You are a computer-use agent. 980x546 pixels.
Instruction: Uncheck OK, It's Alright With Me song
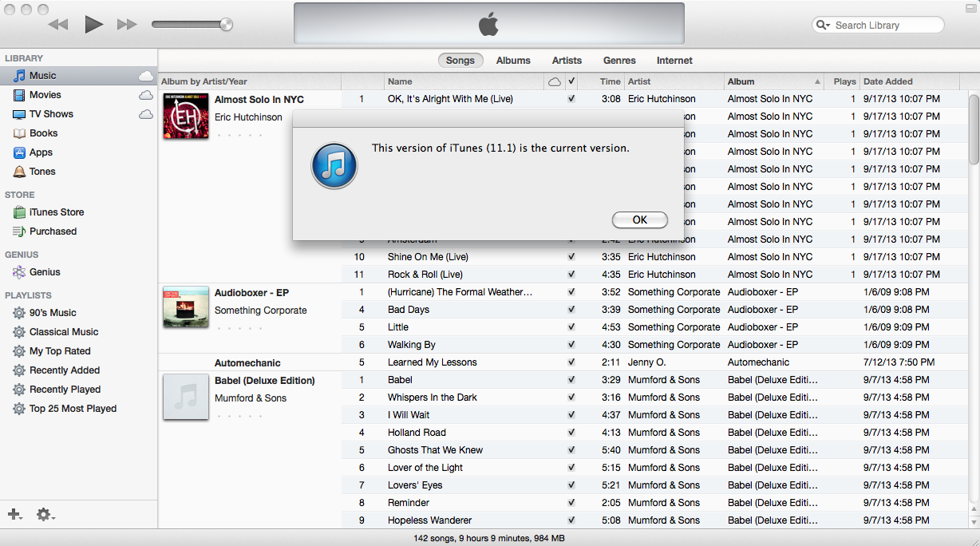pos(571,99)
